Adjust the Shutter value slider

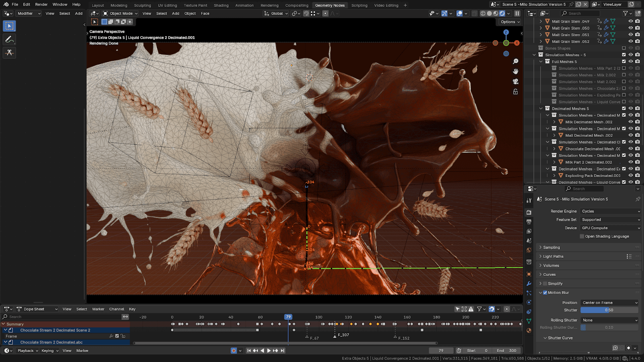coord(609,310)
